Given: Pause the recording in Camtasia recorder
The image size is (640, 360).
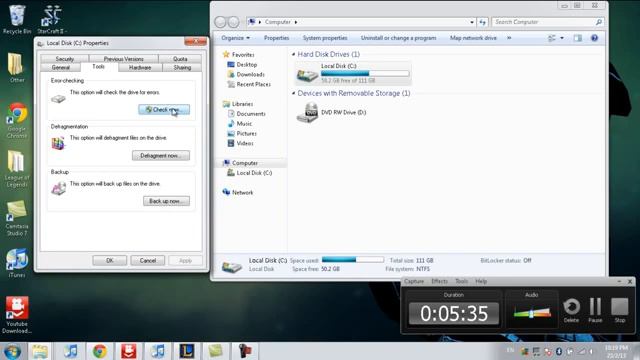Looking at the screenshot, I should click(x=596, y=310).
